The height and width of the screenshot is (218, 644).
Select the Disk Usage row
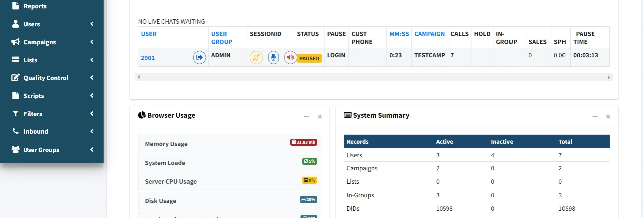click(229, 201)
